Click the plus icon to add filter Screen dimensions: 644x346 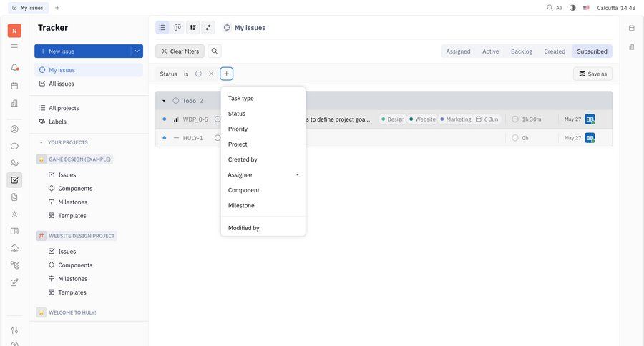pyautogui.click(x=226, y=74)
